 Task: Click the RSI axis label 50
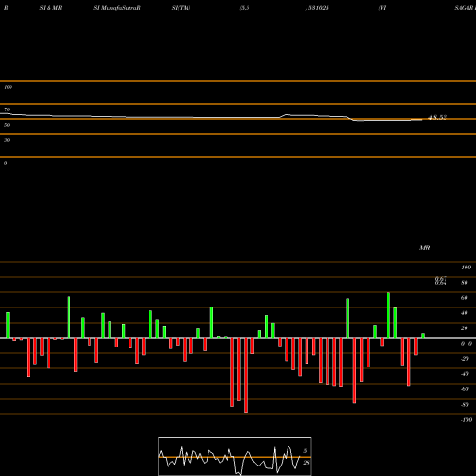7,125
